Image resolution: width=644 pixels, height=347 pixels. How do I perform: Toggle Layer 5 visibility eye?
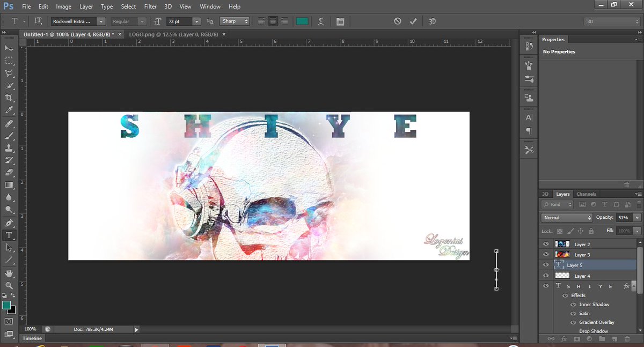[x=546, y=265]
